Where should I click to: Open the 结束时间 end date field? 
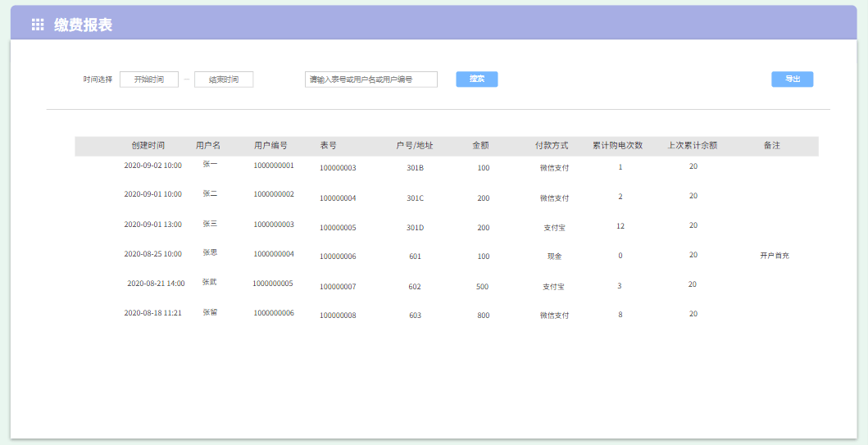coord(224,79)
